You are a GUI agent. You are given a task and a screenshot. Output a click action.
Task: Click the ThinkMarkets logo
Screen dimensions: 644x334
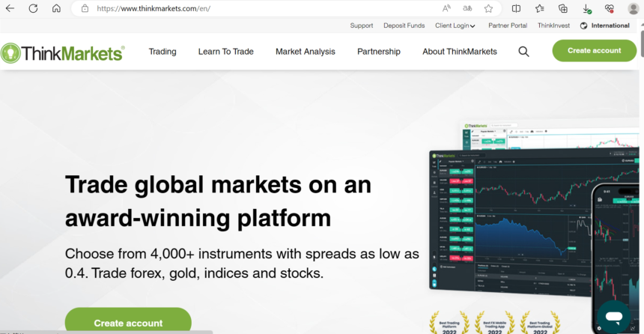pos(63,52)
